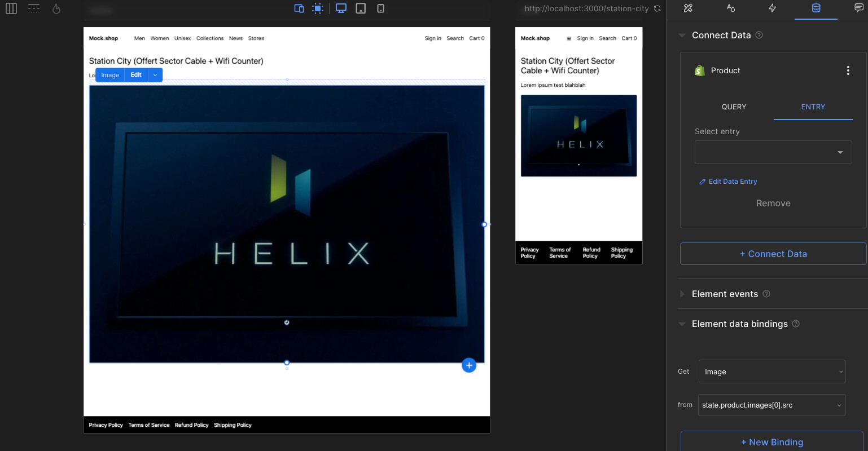The image size is (868, 451).
Task: Switch to desktop viewport icon
Action: (x=341, y=8)
